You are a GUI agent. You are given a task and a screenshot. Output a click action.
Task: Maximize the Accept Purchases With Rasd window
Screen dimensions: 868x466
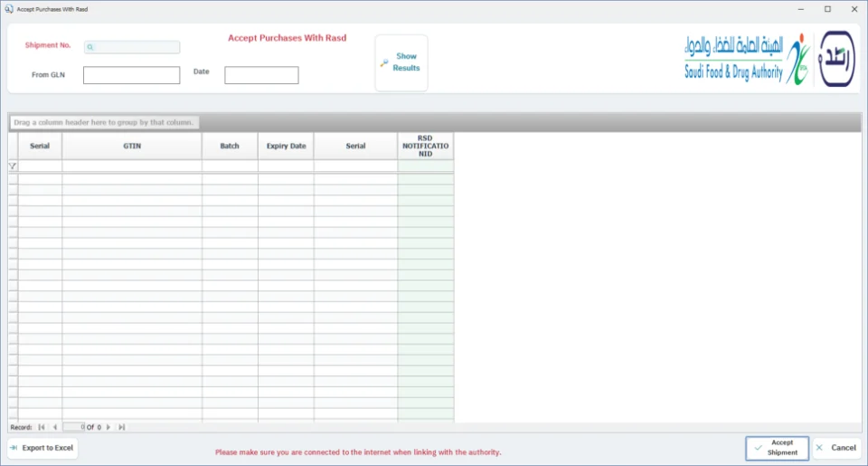[x=827, y=9]
